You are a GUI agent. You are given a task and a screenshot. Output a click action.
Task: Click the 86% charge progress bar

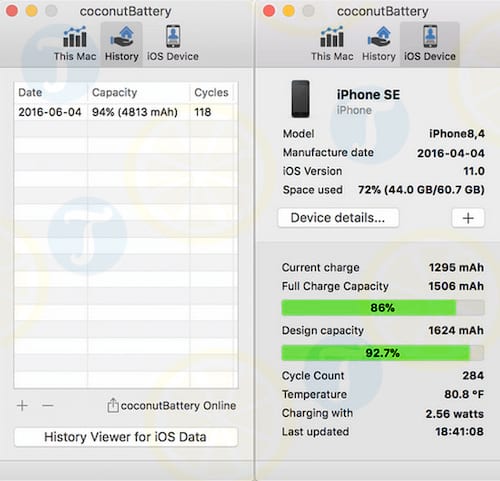pos(383,308)
